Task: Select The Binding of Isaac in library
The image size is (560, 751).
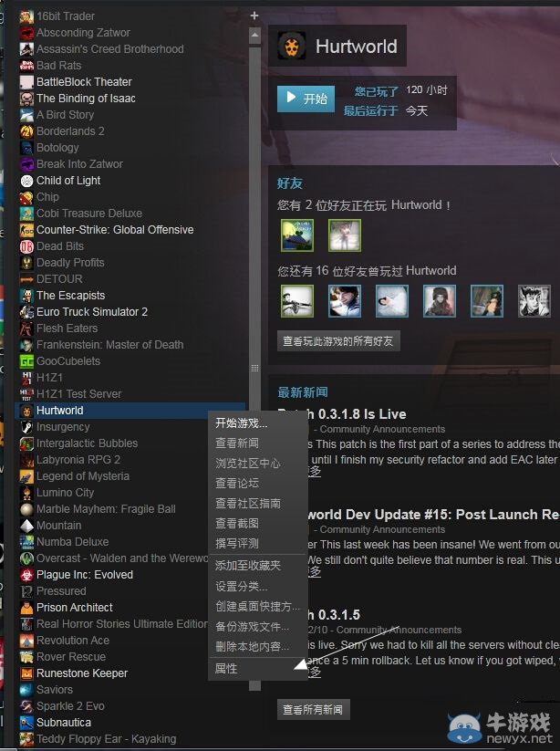Action: [x=86, y=99]
